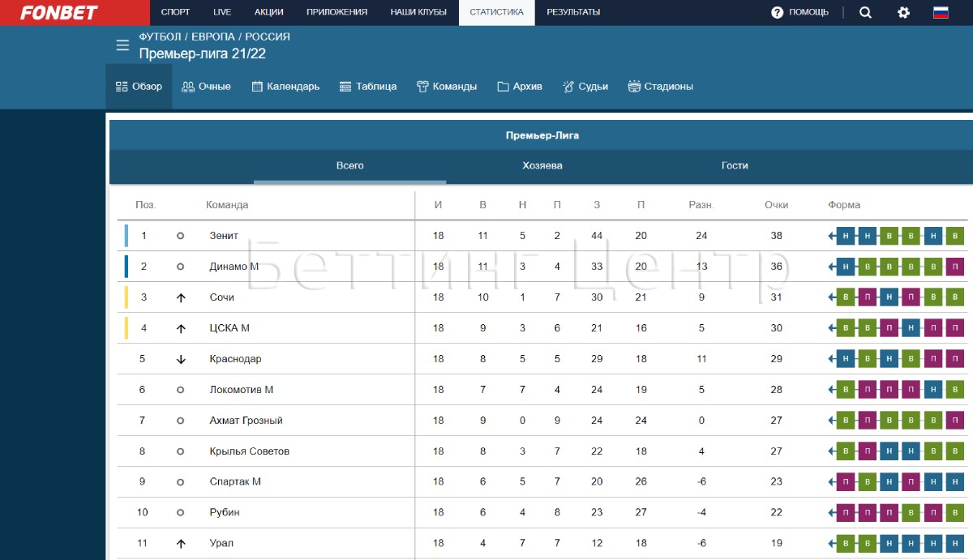Click the FONBET logo

click(x=59, y=12)
